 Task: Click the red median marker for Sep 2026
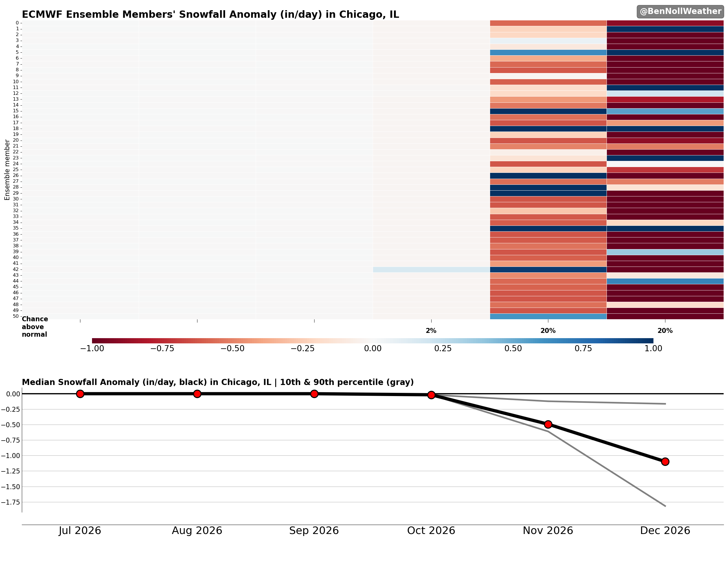click(314, 394)
